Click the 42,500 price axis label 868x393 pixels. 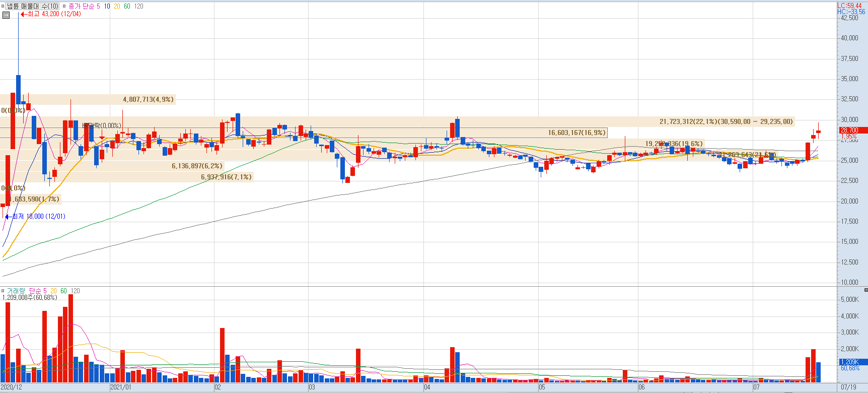tap(850, 18)
